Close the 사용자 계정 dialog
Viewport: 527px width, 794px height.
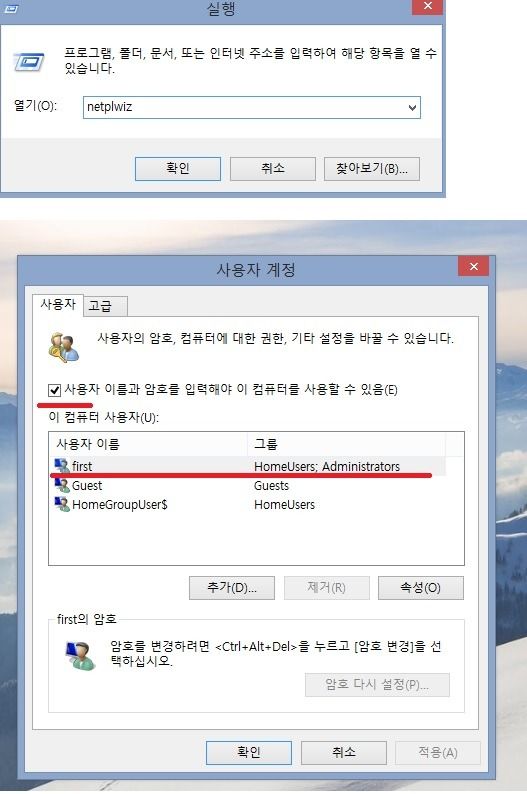click(473, 266)
